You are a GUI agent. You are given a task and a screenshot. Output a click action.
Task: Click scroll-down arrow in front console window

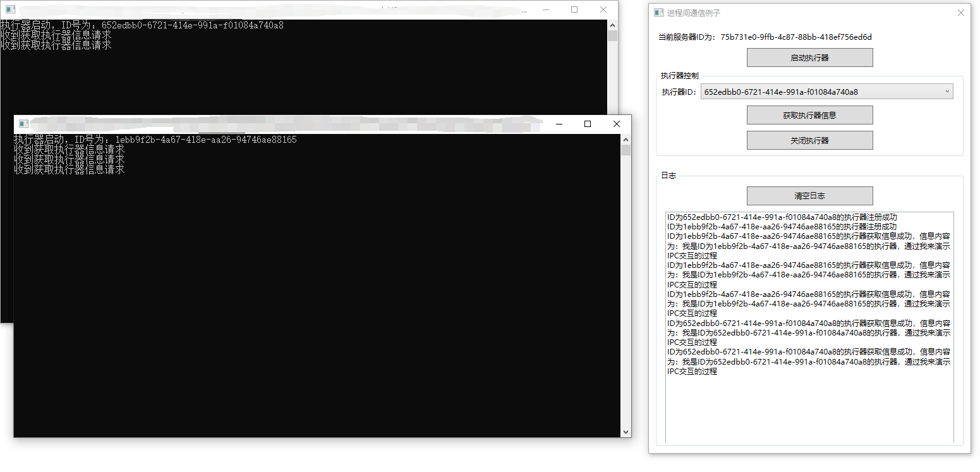coord(626,432)
